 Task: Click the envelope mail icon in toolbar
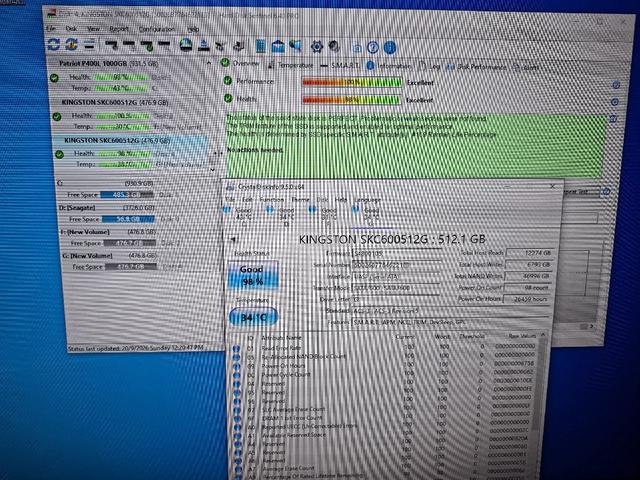(278, 46)
